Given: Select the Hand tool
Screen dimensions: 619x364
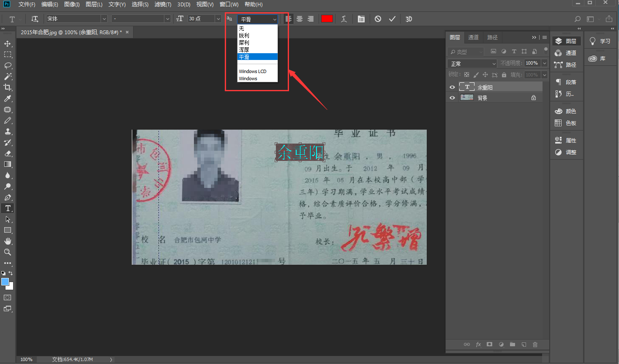Looking at the screenshot, I should [x=8, y=241].
